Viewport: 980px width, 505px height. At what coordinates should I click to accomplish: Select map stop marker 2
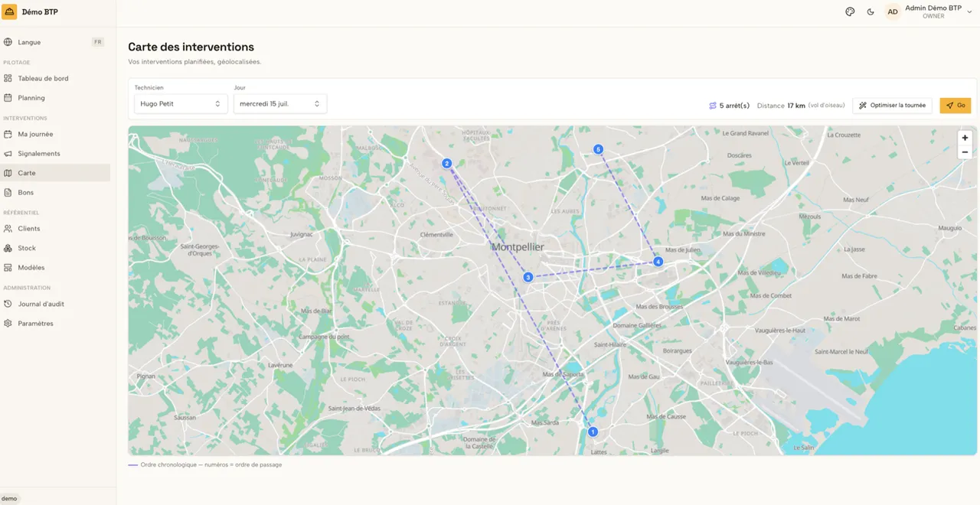tap(447, 163)
